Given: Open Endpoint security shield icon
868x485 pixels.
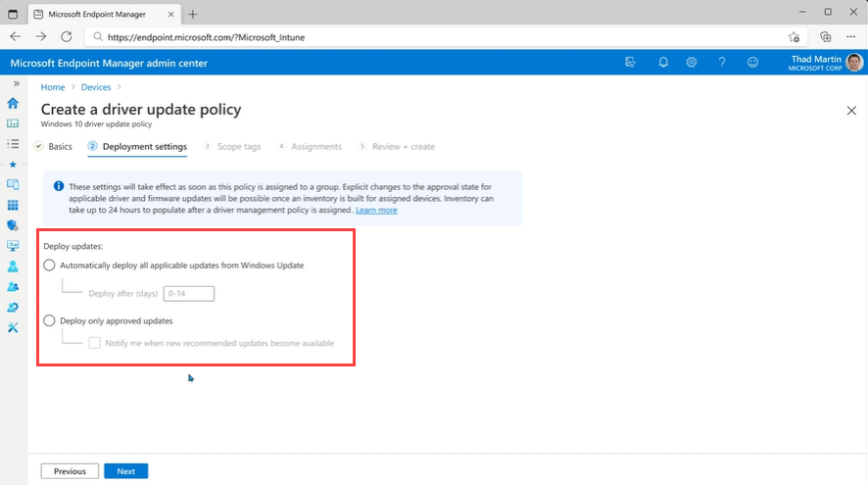Looking at the screenshot, I should pos(13,225).
